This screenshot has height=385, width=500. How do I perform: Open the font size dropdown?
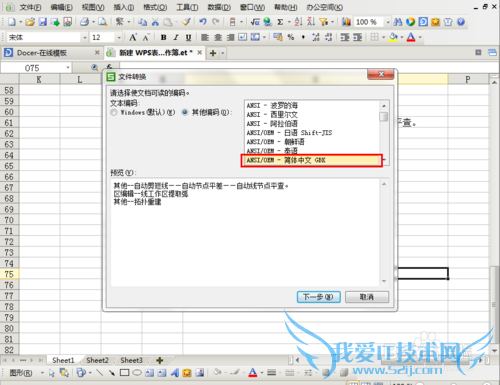(x=119, y=37)
